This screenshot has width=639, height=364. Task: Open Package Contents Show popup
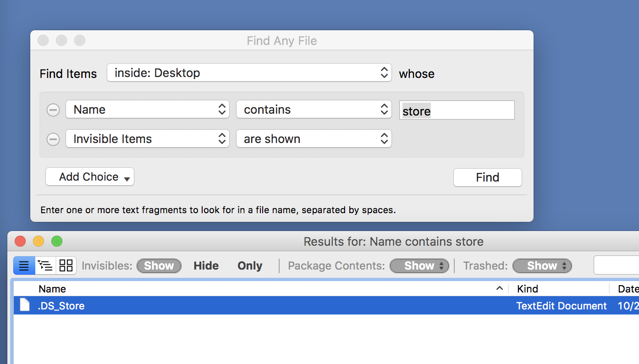pyautogui.click(x=419, y=266)
